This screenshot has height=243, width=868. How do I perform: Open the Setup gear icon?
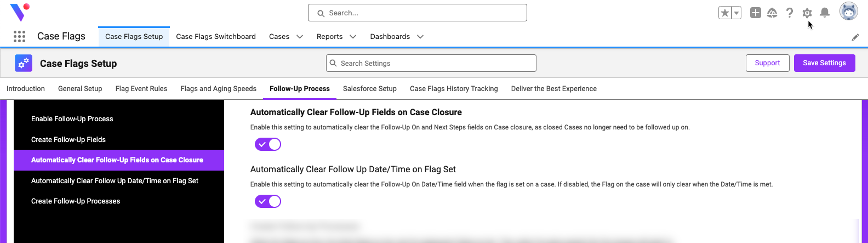click(807, 13)
